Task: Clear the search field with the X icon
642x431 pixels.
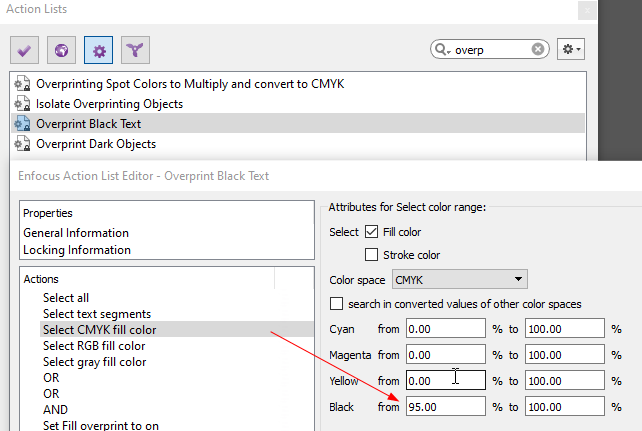Action: pos(538,50)
